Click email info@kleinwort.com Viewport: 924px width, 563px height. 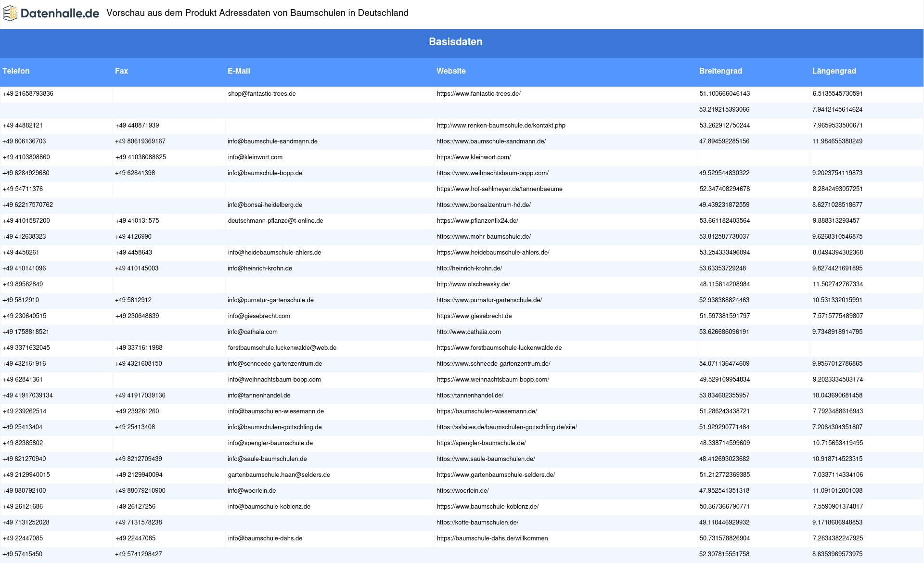pos(255,157)
